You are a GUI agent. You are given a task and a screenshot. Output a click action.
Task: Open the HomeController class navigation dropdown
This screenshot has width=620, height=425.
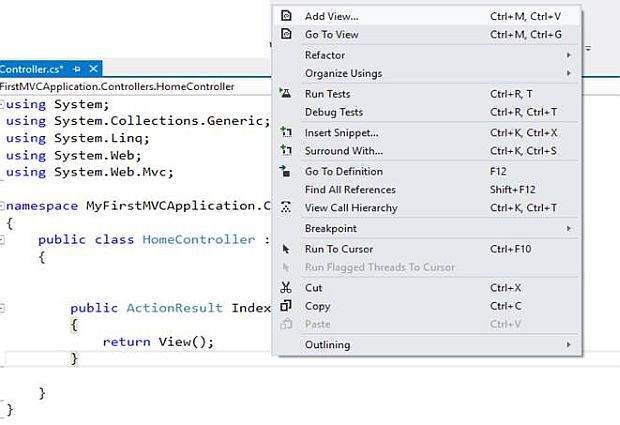135,86
